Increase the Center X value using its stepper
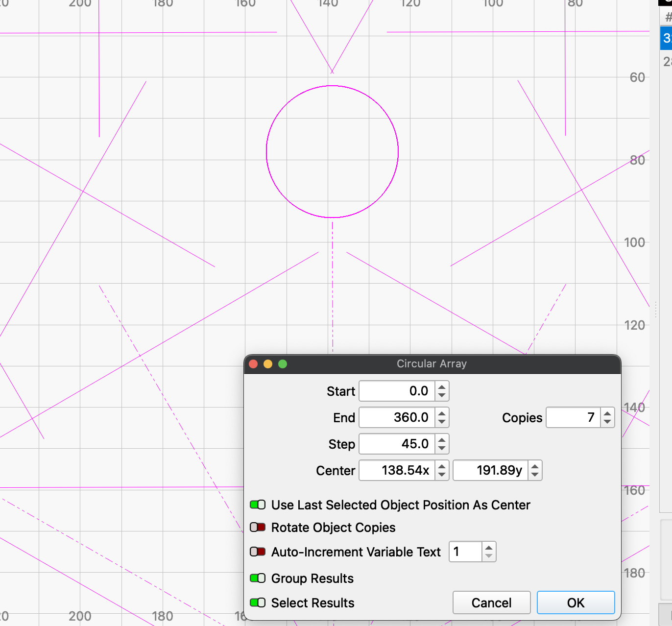This screenshot has width=672, height=626. click(x=442, y=467)
